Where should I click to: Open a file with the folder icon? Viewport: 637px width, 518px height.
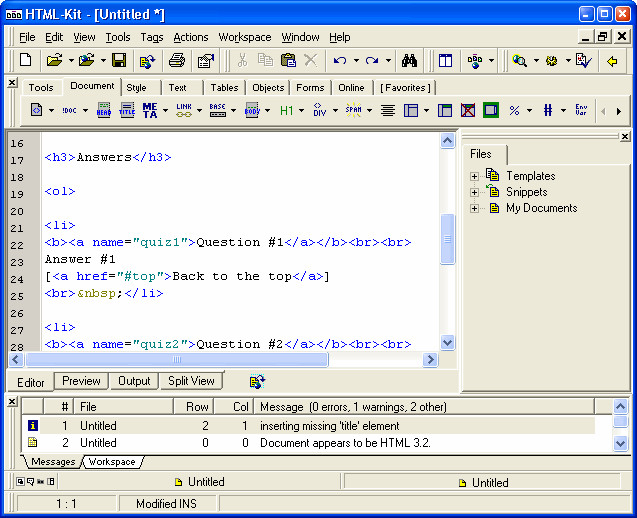[54, 60]
